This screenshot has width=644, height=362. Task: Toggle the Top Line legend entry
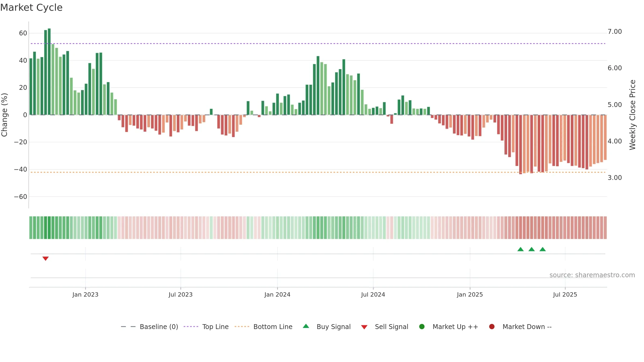206,327
